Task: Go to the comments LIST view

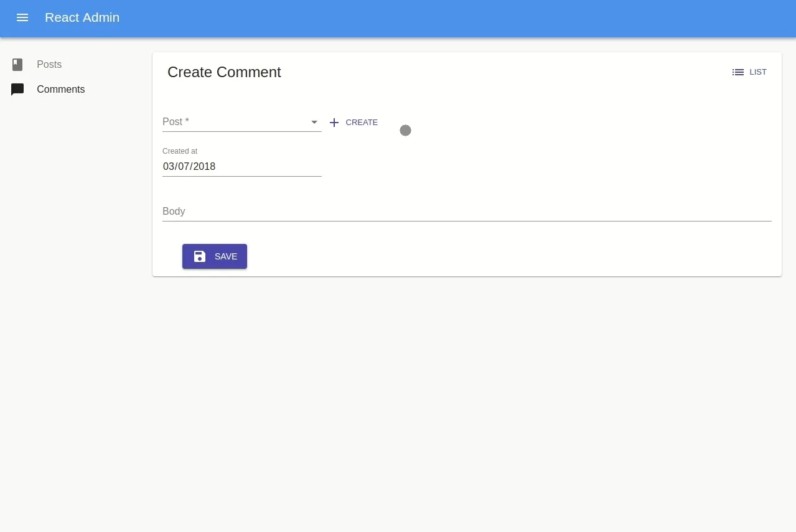Action: click(757, 72)
